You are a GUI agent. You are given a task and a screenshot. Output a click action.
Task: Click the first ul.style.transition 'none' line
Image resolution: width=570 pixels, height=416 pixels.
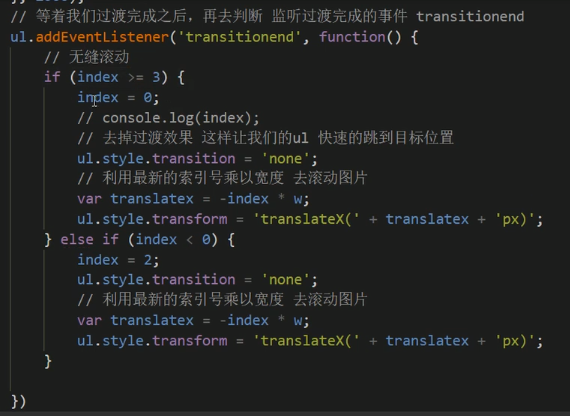tap(197, 159)
